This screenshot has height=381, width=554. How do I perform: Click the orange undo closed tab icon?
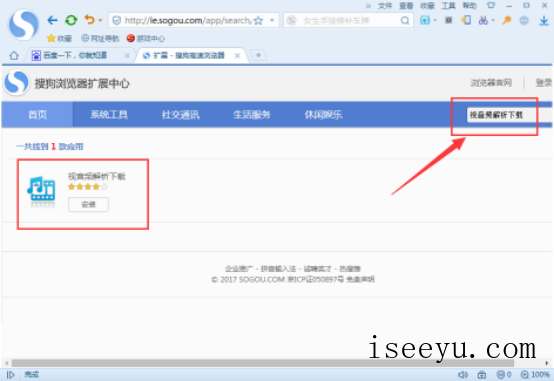(89, 20)
